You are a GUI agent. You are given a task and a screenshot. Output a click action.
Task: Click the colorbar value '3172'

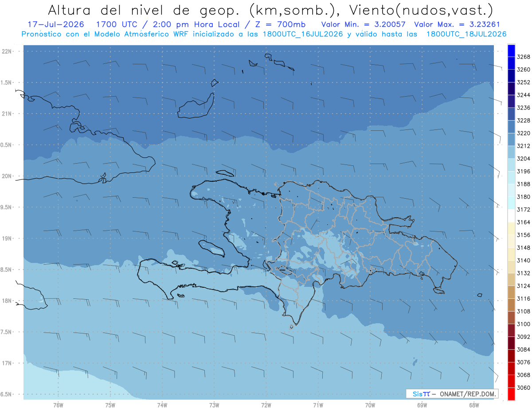tap(524, 210)
